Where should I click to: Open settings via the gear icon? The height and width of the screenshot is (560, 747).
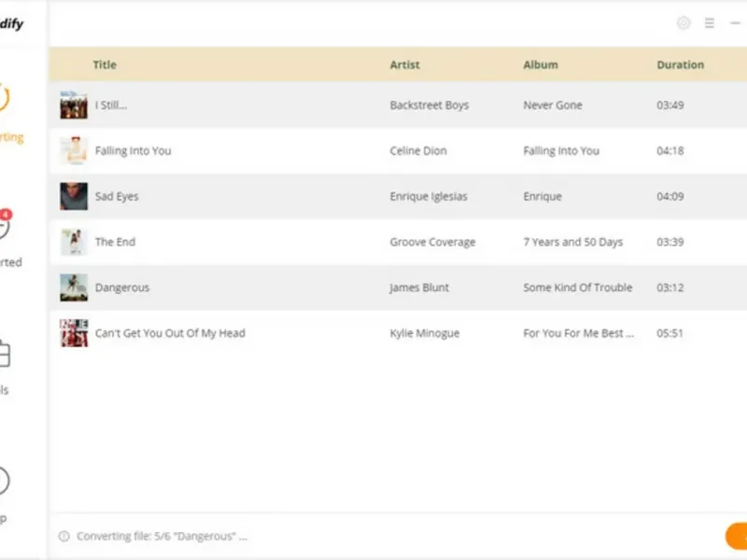(684, 23)
